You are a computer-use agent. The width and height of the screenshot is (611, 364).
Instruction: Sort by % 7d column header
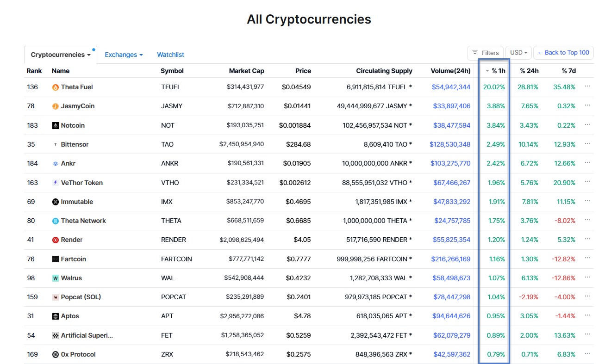click(x=569, y=71)
